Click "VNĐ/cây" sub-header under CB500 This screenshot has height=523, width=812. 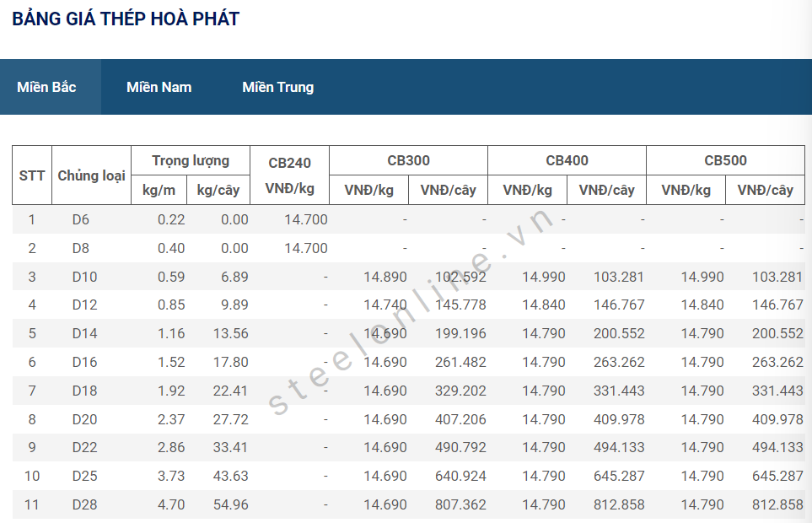(766, 190)
